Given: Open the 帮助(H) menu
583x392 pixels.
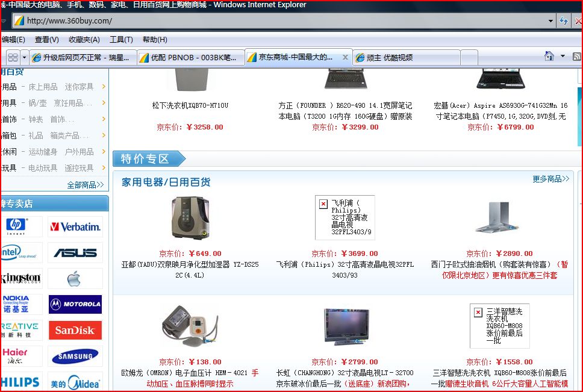Looking at the screenshot, I should tap(155, 39).
